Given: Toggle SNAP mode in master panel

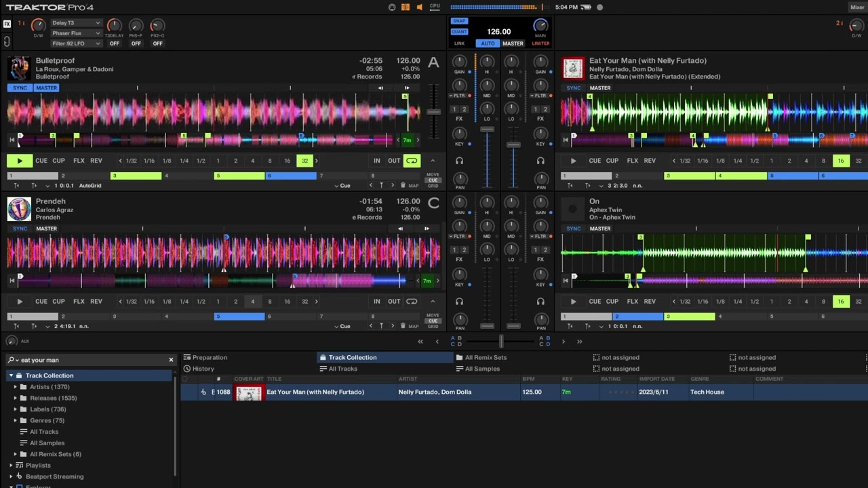Looking at the screenshot, I should coord(459,21).
